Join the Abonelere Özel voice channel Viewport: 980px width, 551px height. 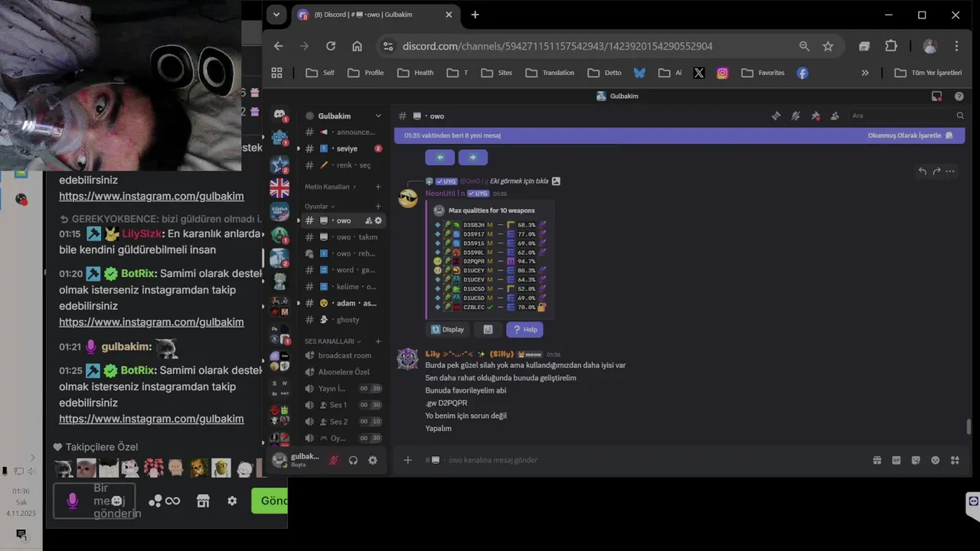click(341, 372)
